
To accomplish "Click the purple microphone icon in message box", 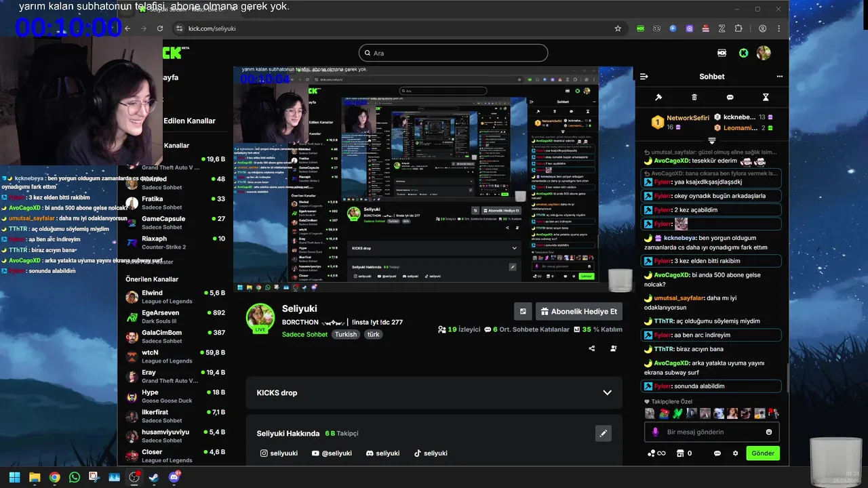I will [x=655, y=432].
